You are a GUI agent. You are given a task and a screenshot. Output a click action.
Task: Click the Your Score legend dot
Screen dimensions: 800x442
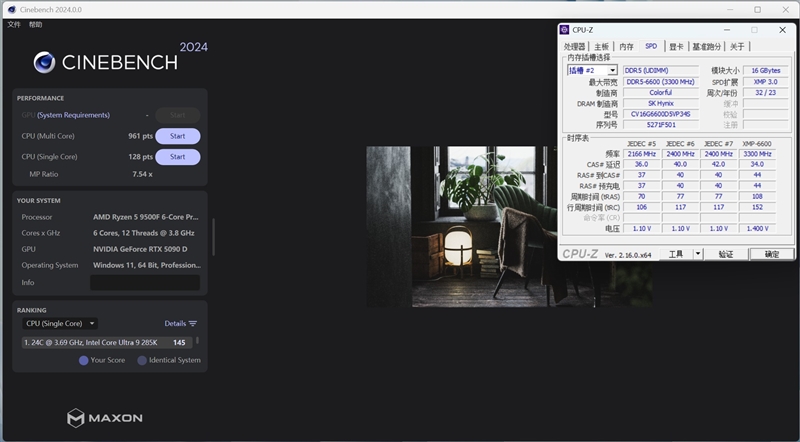(84, 360)
